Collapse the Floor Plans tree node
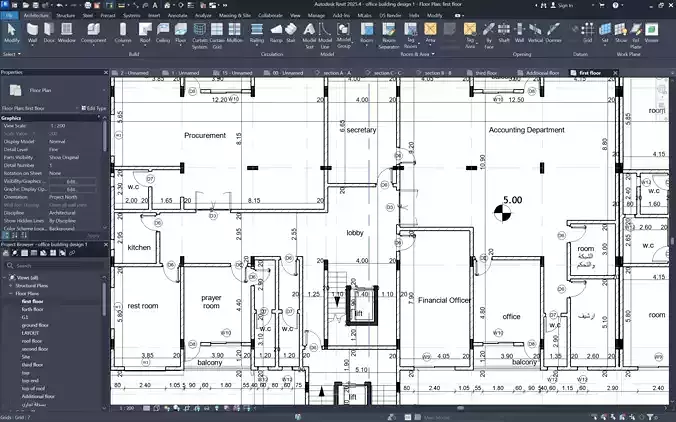This screenshot has width=676, height=422. tap(11, 294)
